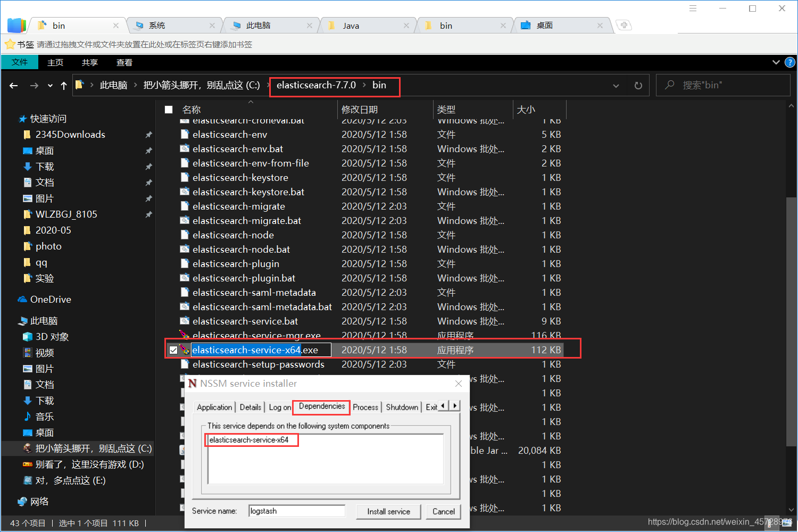Switch to the Process tab in NSSM installer
This screenshot has height=532, width=798.
click(x=365, y=407)
